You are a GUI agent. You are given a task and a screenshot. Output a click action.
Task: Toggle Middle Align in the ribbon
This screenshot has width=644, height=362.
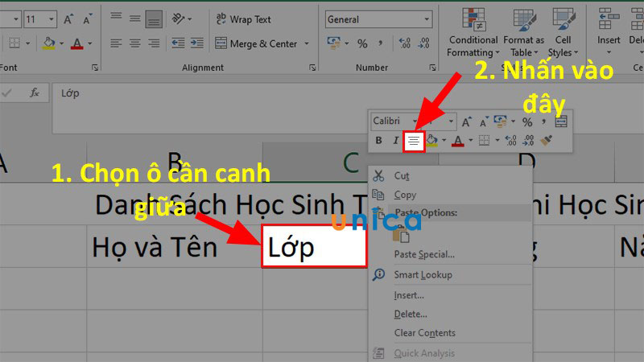(x=135, y=19)
